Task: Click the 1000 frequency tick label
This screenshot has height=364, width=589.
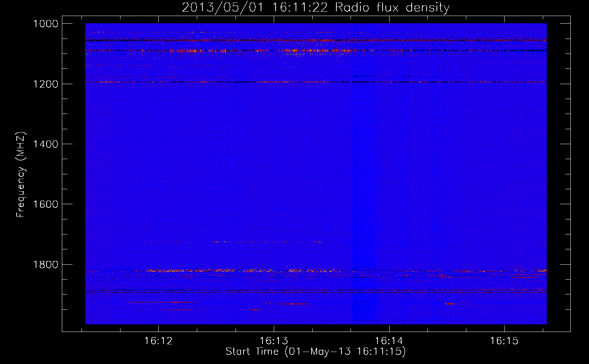Action: (x=46, y=24)
